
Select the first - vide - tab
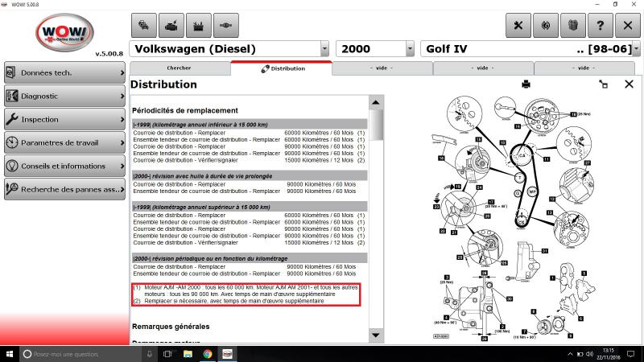coord(382,68)
